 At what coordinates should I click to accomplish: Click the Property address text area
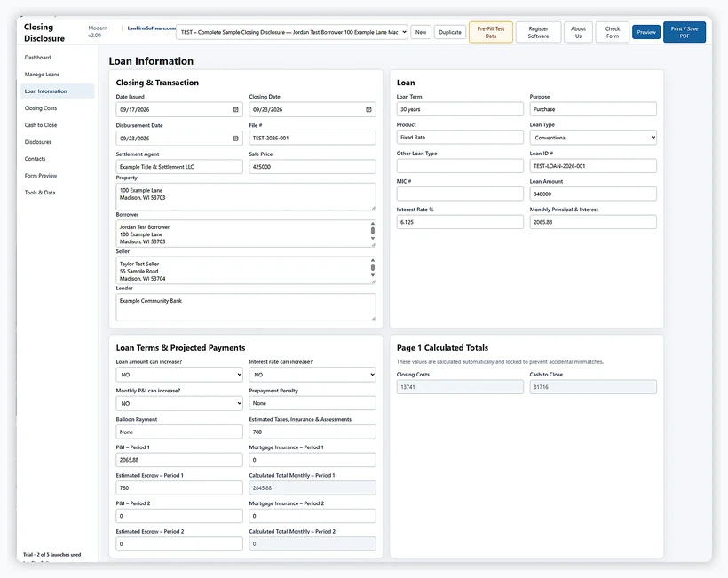[x=246, y=196]
